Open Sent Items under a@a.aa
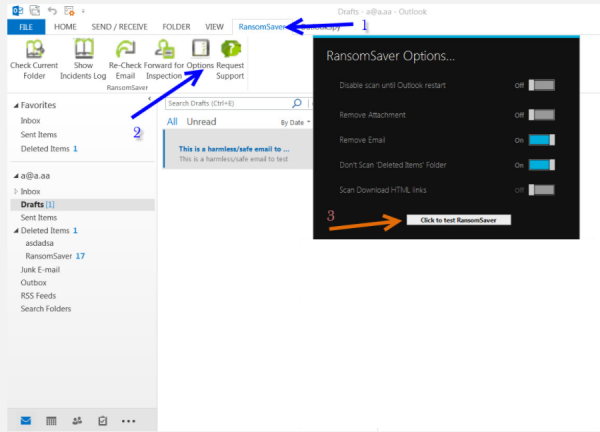 [x=39, y=218]
